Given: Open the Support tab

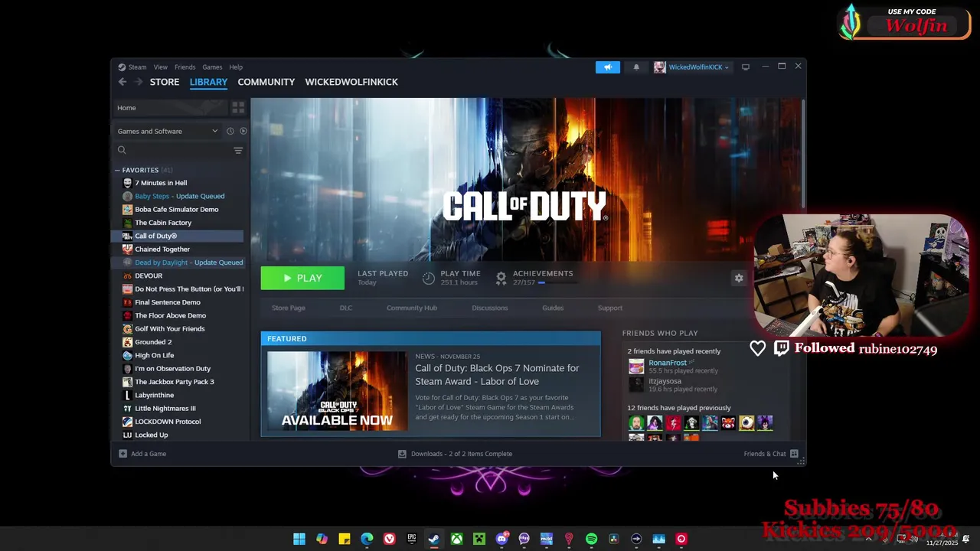Looking at the screenshot, I should [610, 308].
